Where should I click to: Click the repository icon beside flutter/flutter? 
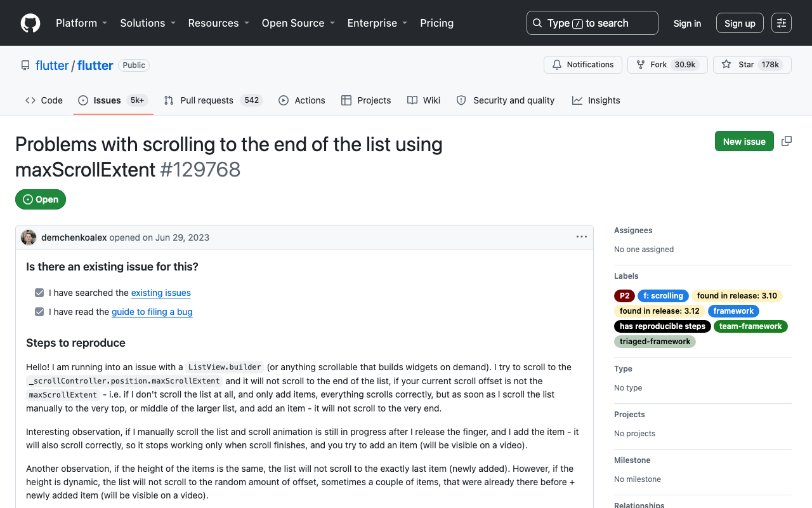point(25,65)
